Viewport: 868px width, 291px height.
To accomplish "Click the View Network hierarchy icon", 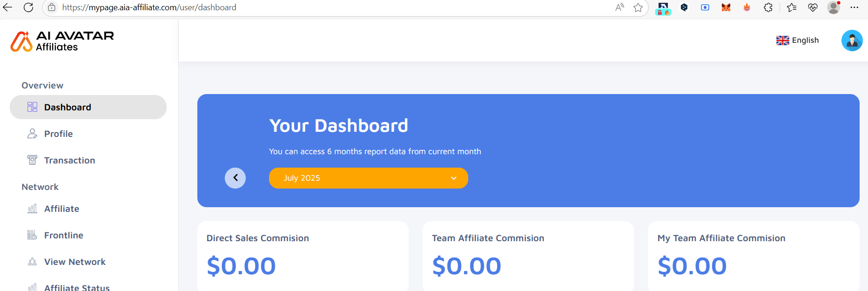I will coord(32,262).
